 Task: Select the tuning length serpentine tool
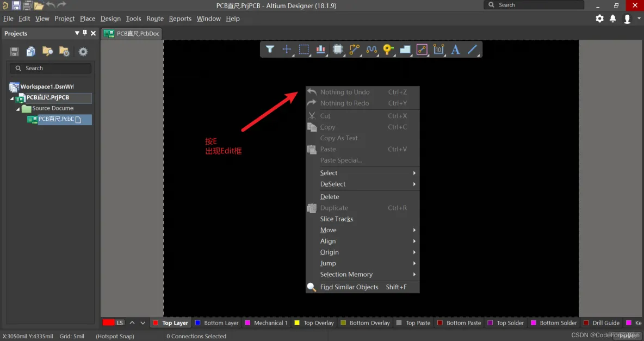tap(371, 49)
